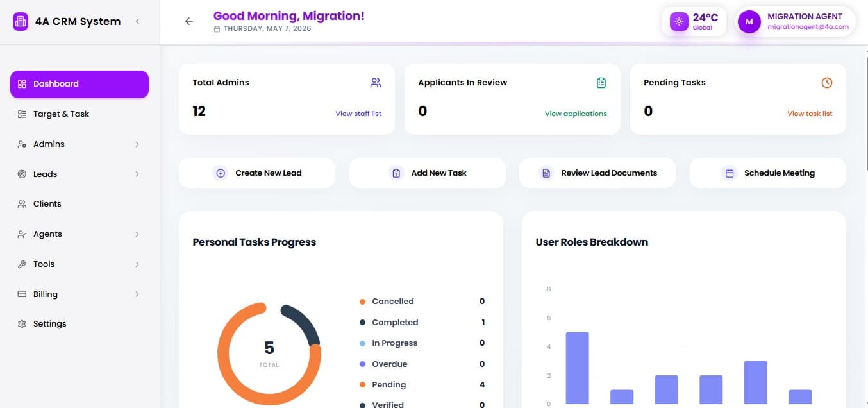The width and height of the screenshot is (868, 408).
Task: Collapse the sidebar with the chevron
Action: pyautogui.click(x=137, y=22)
